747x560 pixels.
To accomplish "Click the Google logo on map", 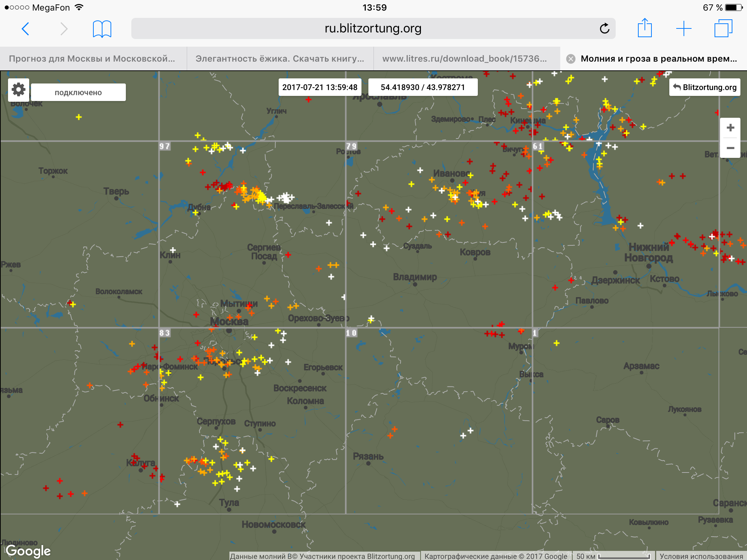I will click(28, 551).
